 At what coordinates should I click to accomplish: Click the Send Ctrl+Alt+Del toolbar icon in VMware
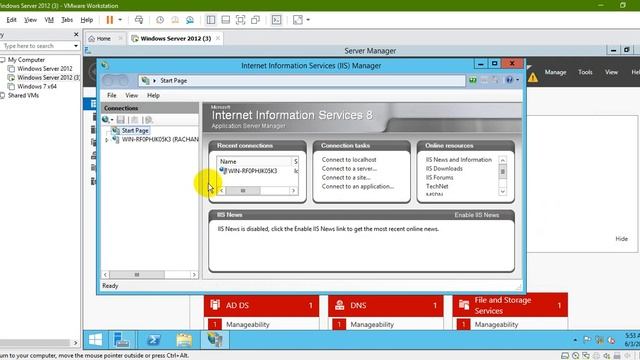(139, 20)
